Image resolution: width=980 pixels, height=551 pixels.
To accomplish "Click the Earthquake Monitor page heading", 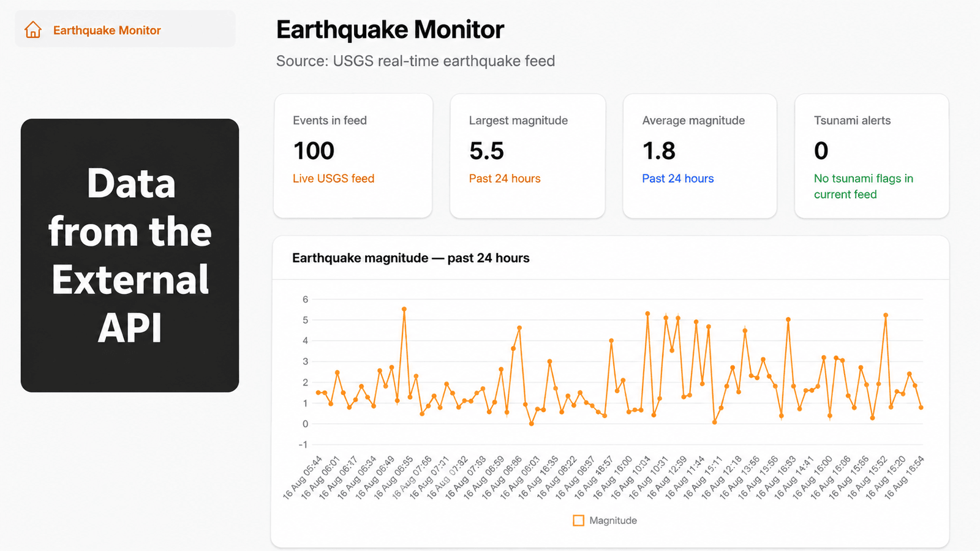I will tap(390, 29).
